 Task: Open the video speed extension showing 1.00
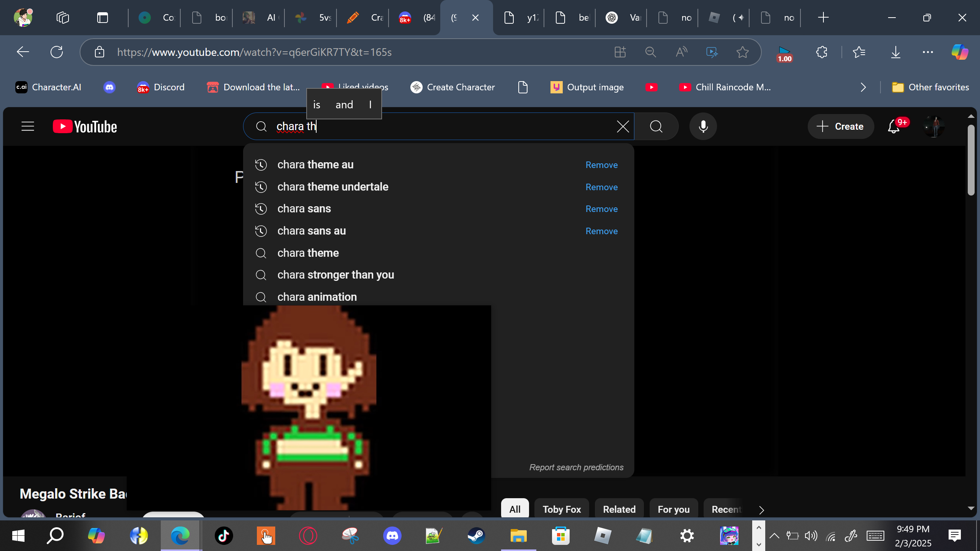pyautogui.click(x=784, y=54)
